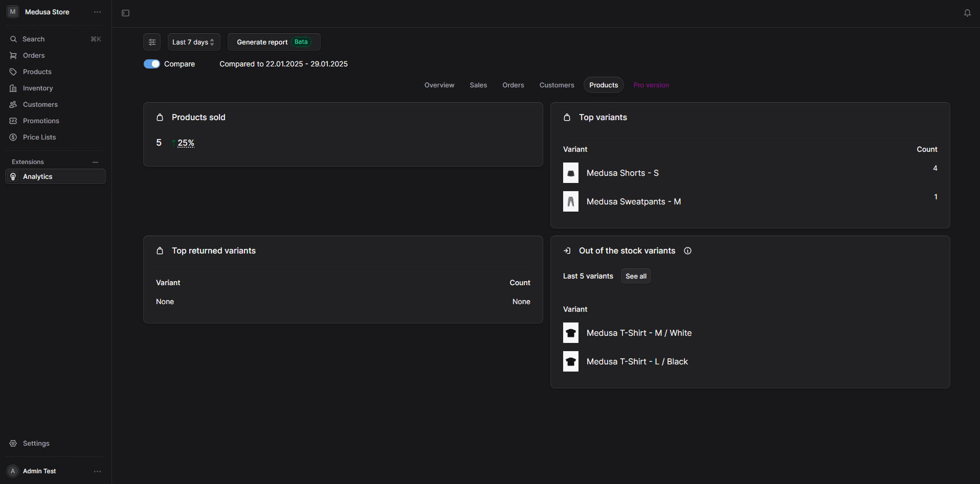See all out of stock variants
Image resolution: width=980 pixels, height=484 pixels.
[635, 275]
